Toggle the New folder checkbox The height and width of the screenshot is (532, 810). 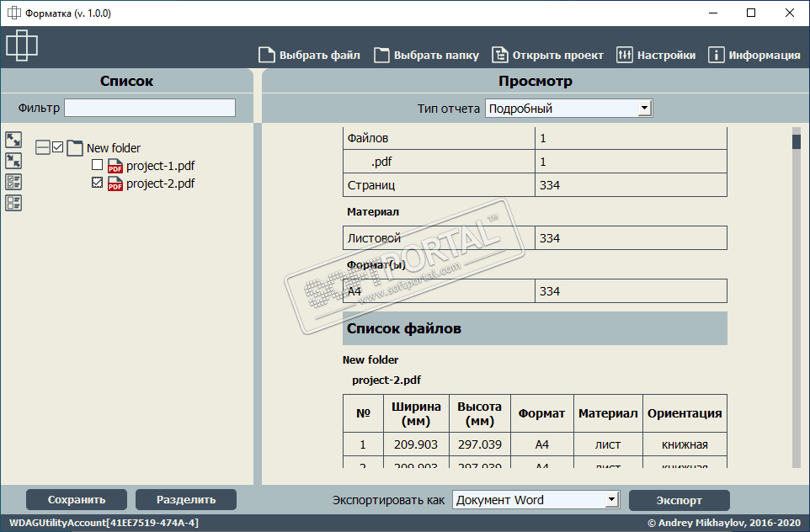58,147
